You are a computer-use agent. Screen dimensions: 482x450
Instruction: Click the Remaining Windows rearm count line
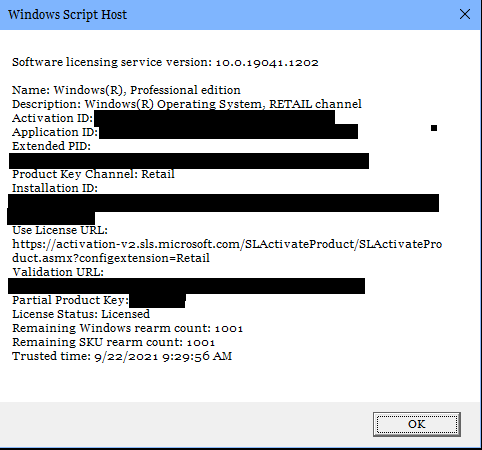[x=127, y=328]
